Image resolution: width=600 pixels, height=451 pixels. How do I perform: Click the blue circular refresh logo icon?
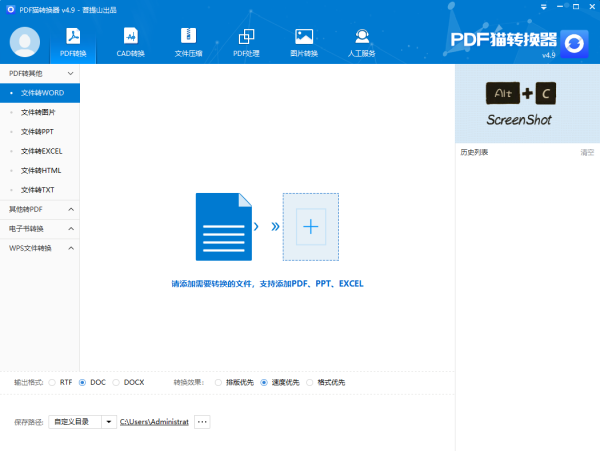click(573, 44)
